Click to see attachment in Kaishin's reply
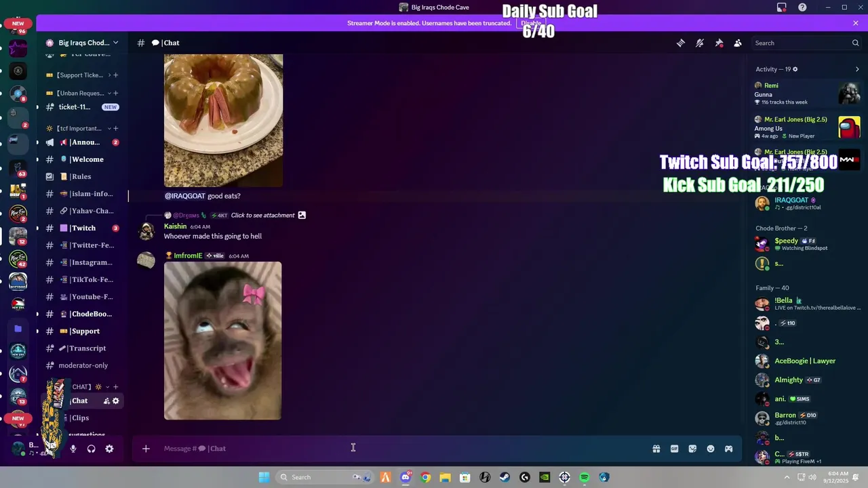 pyautogui.click(x=262, y=216)
